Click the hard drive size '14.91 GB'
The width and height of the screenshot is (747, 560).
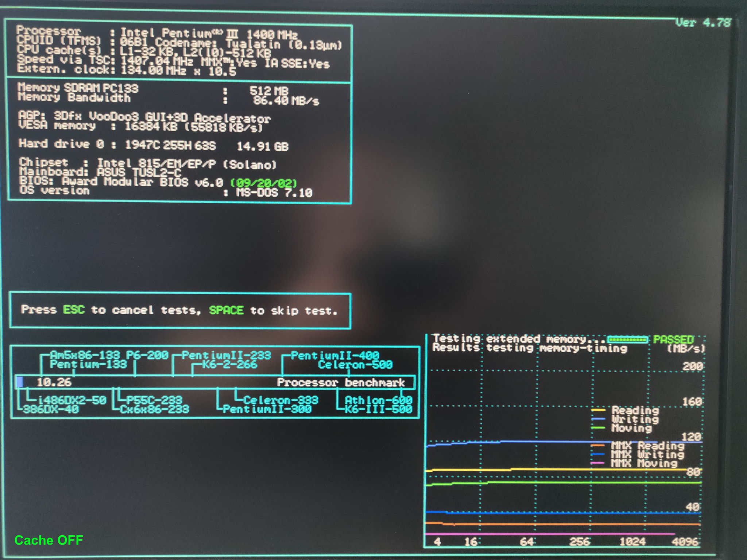[x=263, y=147]
